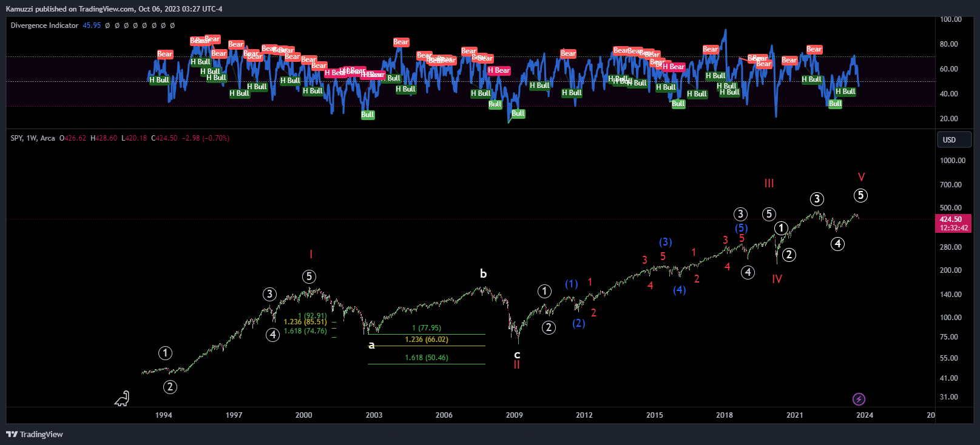Click the 280.00 price axis label
The image size is (980, 445).
(951, 247)
